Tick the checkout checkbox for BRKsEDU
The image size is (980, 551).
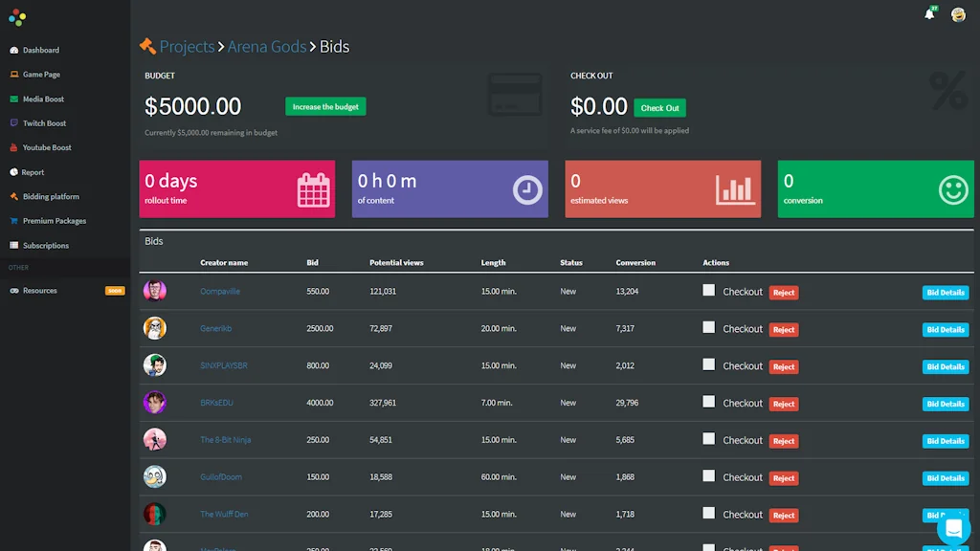click(708, 403)
